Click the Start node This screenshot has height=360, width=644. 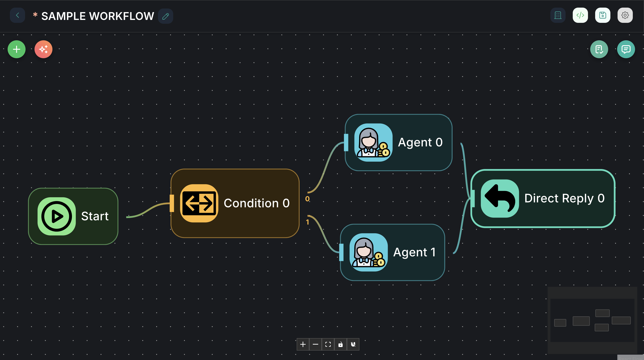[x=73, y=216]
